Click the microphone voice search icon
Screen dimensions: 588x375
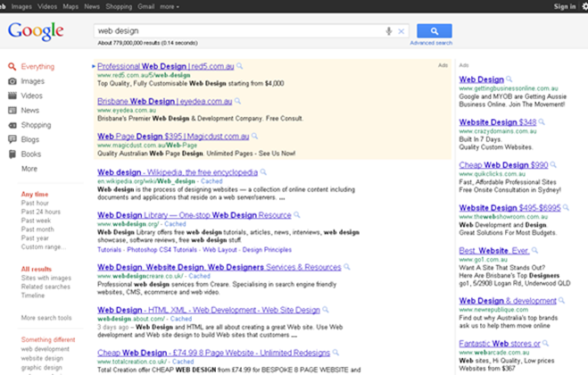click(x=389, y=31)
